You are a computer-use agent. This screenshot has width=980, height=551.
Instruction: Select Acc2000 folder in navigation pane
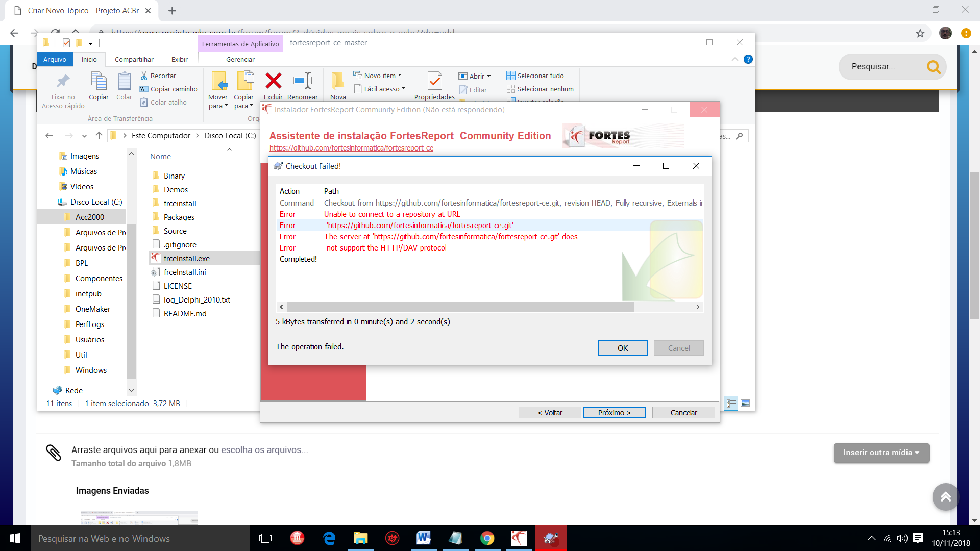(x=90, y=217)
